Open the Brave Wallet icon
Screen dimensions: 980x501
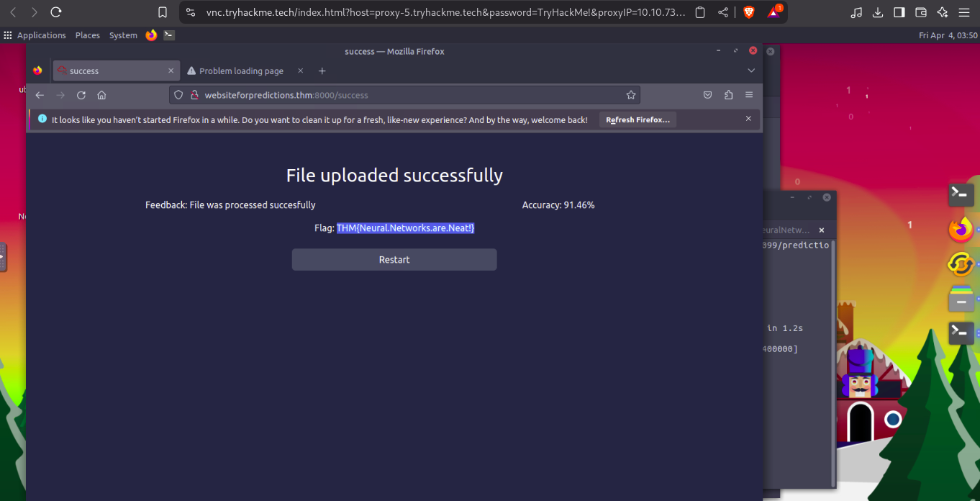click(921, 12)
